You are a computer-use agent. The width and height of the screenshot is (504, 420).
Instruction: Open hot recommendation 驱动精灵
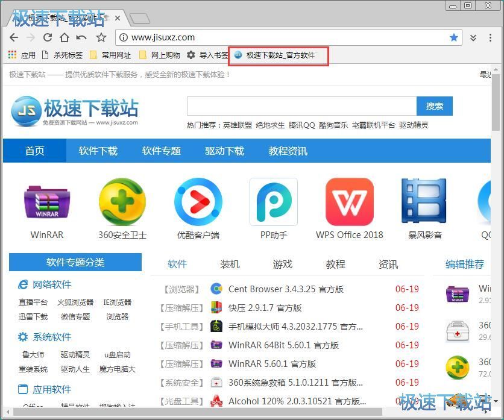(414, 125)
